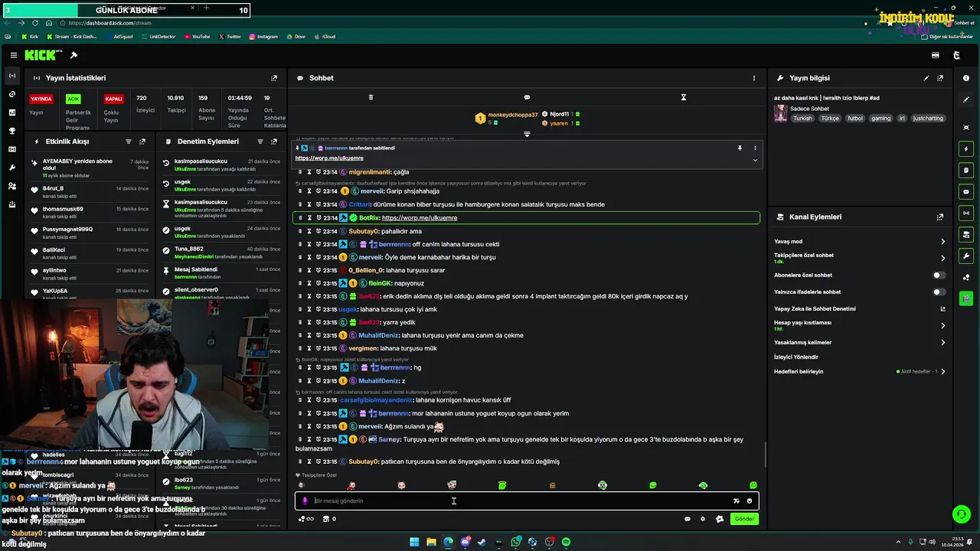Open the pinned message three-dot menu
This screenshot has height=551, width=980.
pos(755,148)
